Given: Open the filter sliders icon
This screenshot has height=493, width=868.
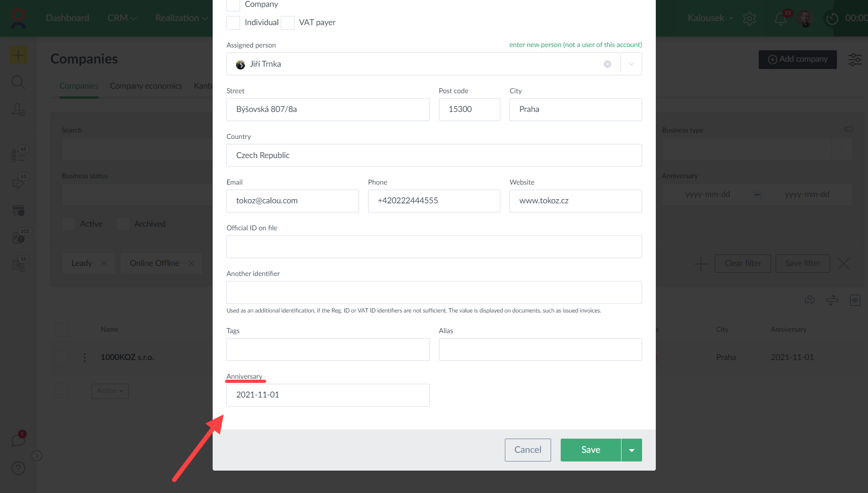Looking at the screenshot, I should click(x=855, y=59).
